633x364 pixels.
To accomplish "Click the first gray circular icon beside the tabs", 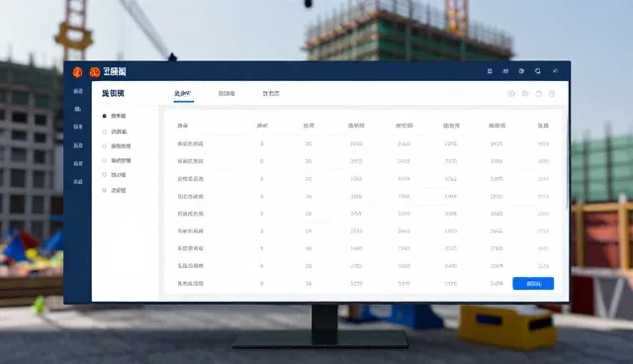I will [511, 94].
